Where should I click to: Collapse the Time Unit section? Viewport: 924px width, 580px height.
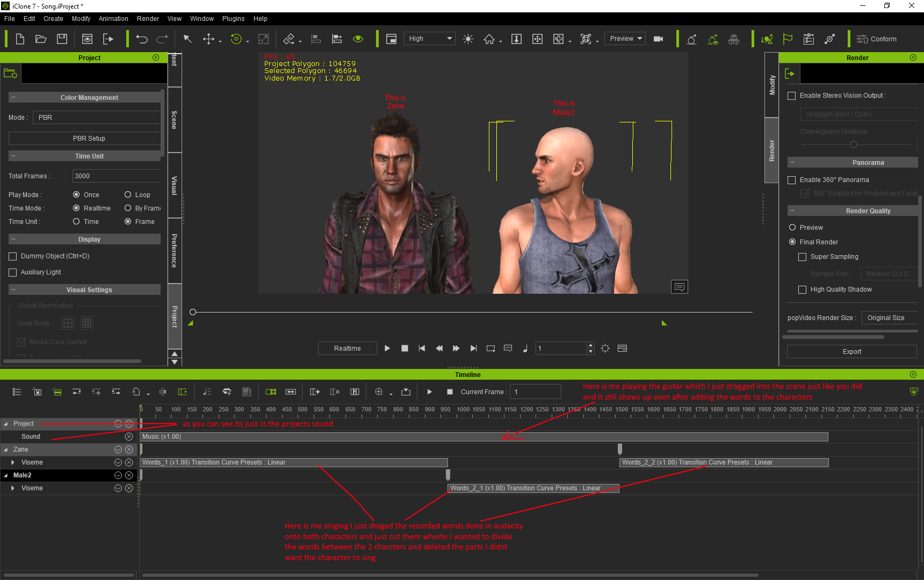13,156
